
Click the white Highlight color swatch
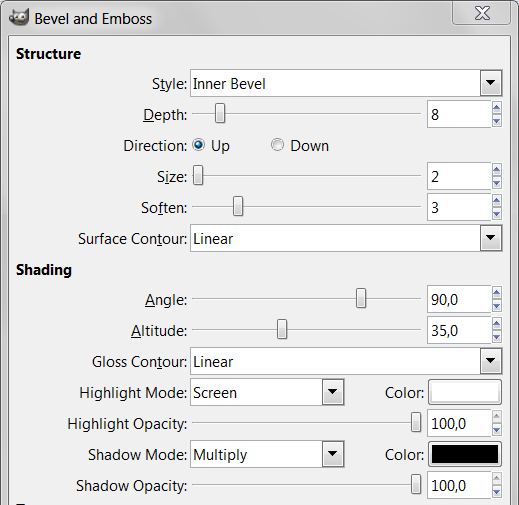point(465,392)
